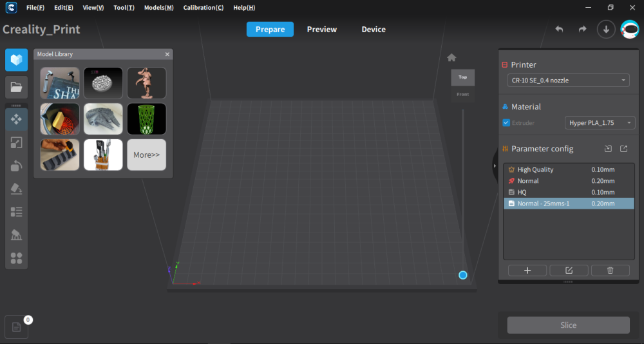Open the Hyper PLA_1.75 material dropdown
The width and height of the screenshot is (644, 344).
(600, 123)
